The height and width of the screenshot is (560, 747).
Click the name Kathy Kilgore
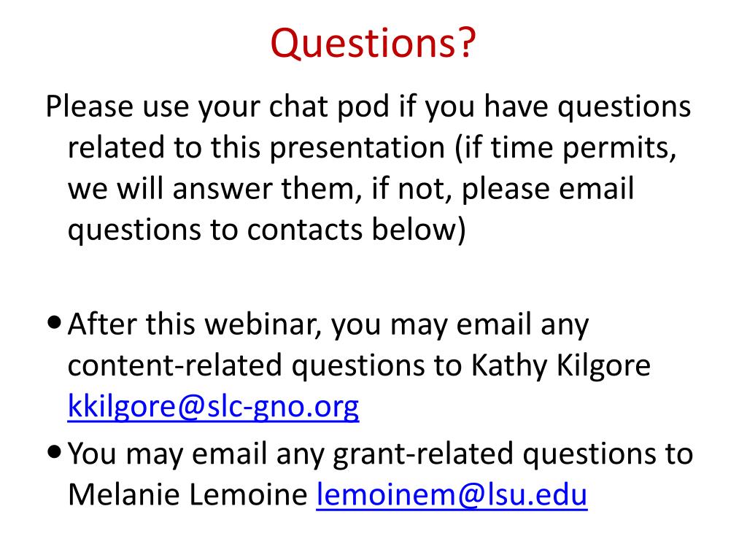point(561,366)
